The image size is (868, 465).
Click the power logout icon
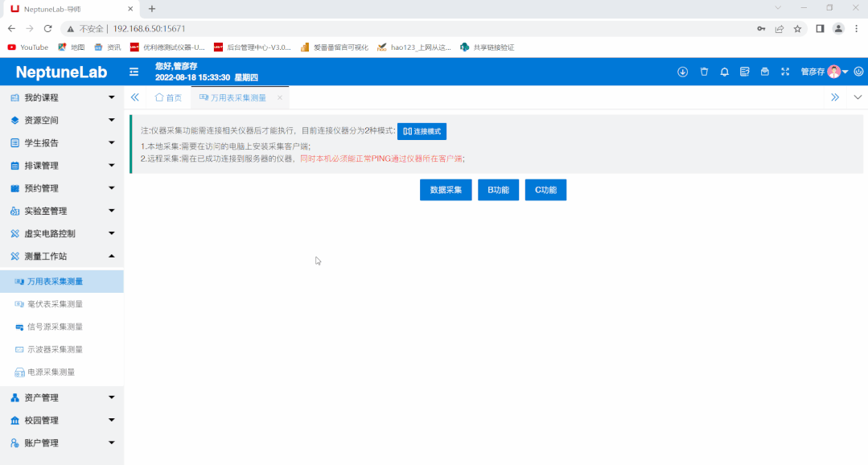tap(858, 72)
